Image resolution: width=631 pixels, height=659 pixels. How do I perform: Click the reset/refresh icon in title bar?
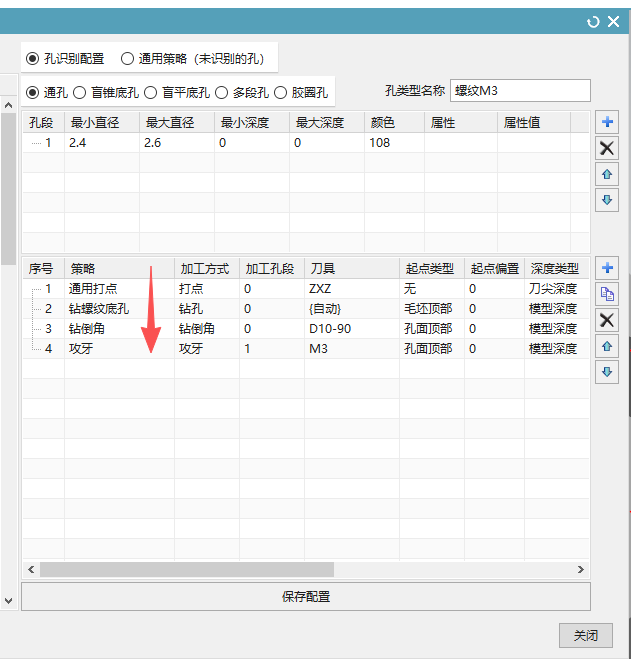593,22
